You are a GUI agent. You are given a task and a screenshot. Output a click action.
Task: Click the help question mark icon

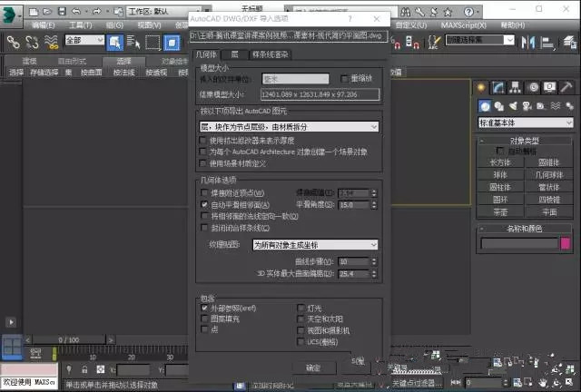pyautogui.click(x=468, y=12)
